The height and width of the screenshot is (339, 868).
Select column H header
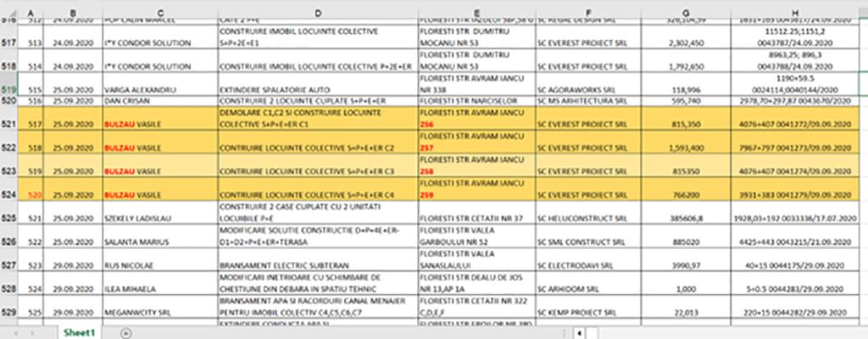click(795, 13)
